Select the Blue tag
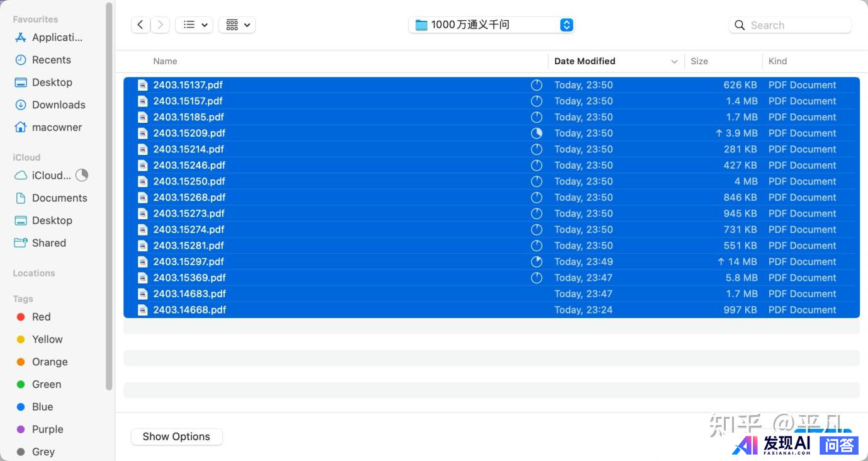Image resolution: width=868 pixels, height=461 pixels. [34, 407]
